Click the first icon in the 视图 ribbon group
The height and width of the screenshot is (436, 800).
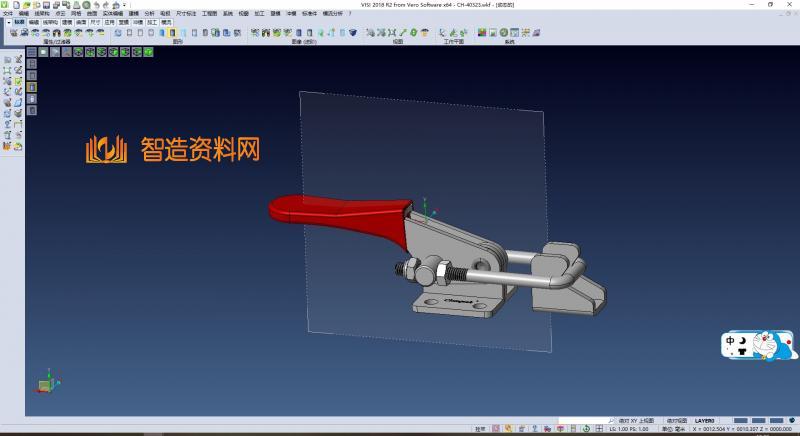(370, 33)
